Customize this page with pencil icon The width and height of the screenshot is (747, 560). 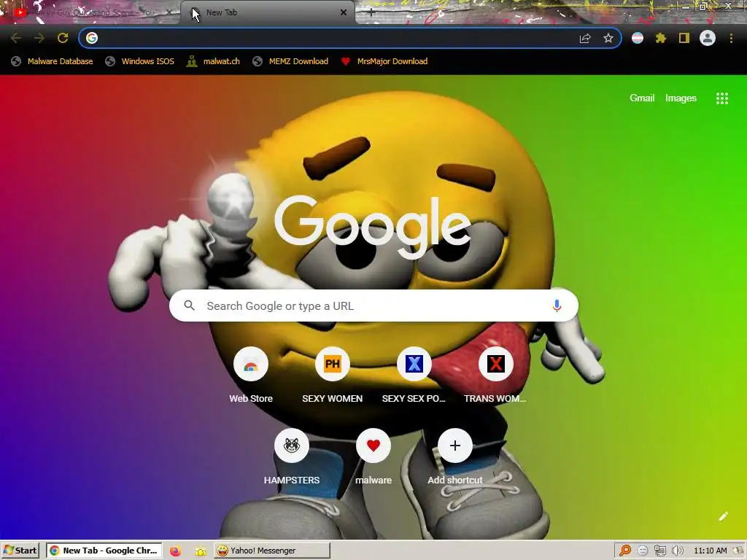pyautogui.click(x=723, y=516)
